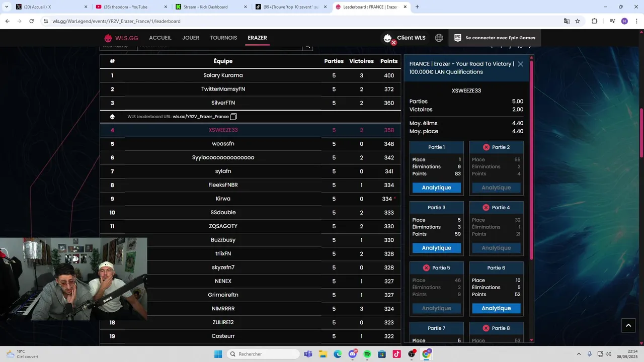Open a new browser tab
Viewport: 644px width, 362px height.
[x=417, y=7]
